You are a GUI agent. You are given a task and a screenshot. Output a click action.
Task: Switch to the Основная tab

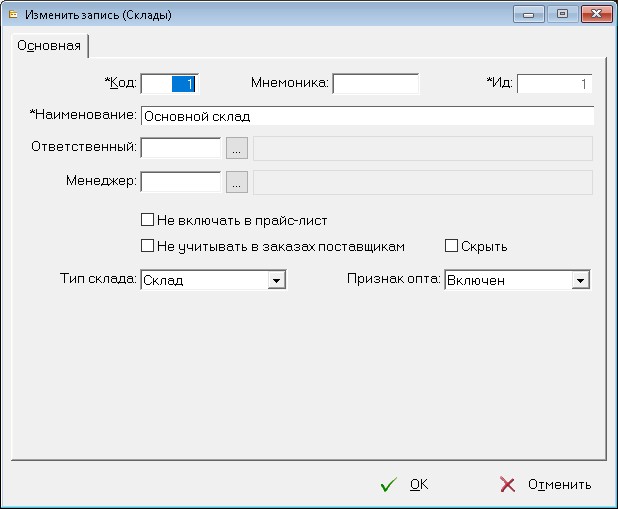(x=49, y=46)
